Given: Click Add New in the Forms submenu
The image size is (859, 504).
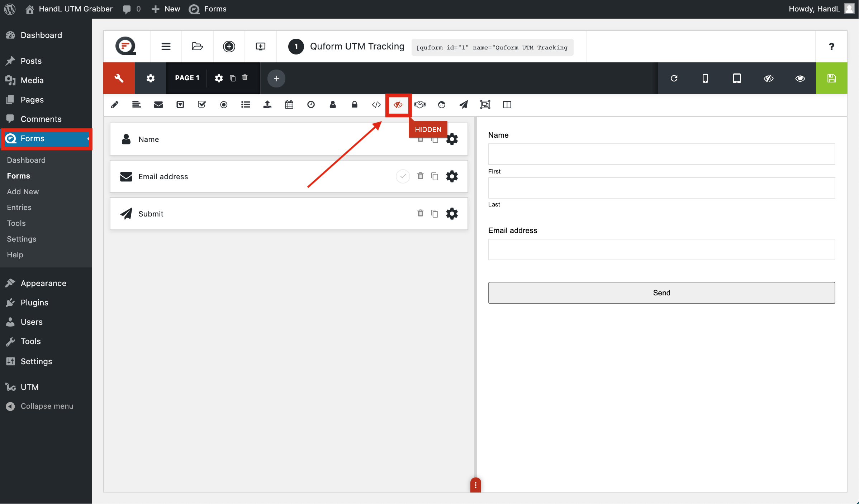Looking at the screenshot, I should point(23,192).
